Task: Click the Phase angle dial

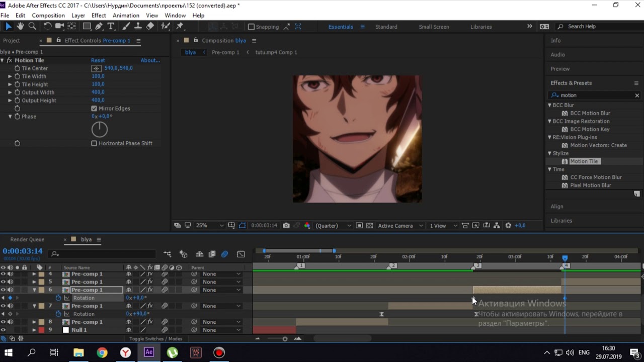Action: tap(100, 130)
